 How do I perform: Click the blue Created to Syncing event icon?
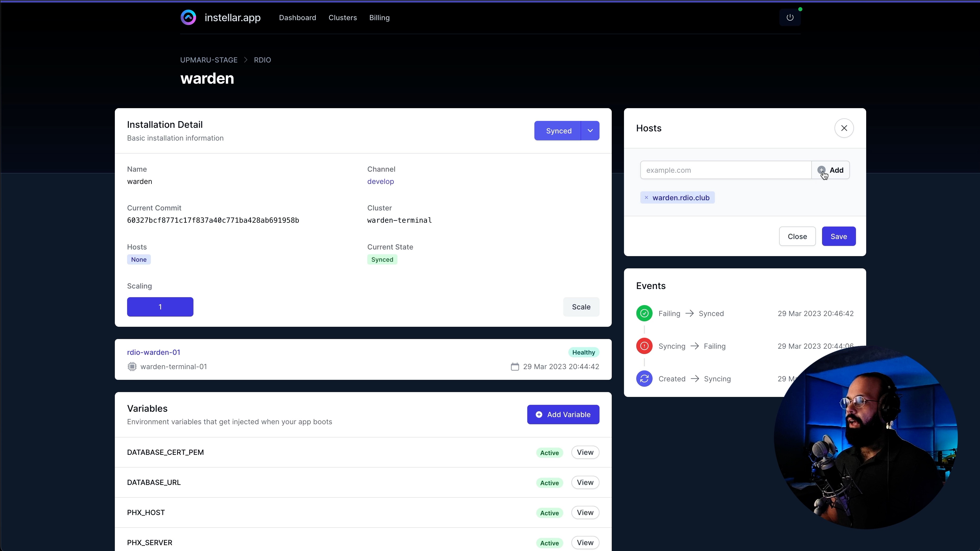pos(644,379)
